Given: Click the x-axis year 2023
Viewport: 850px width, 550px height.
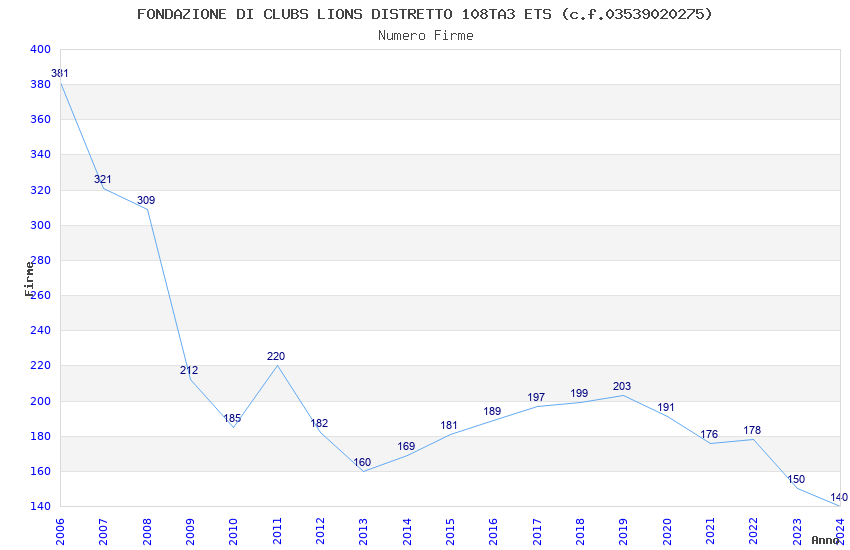Looking at the screenshot, I should (797, 531).
